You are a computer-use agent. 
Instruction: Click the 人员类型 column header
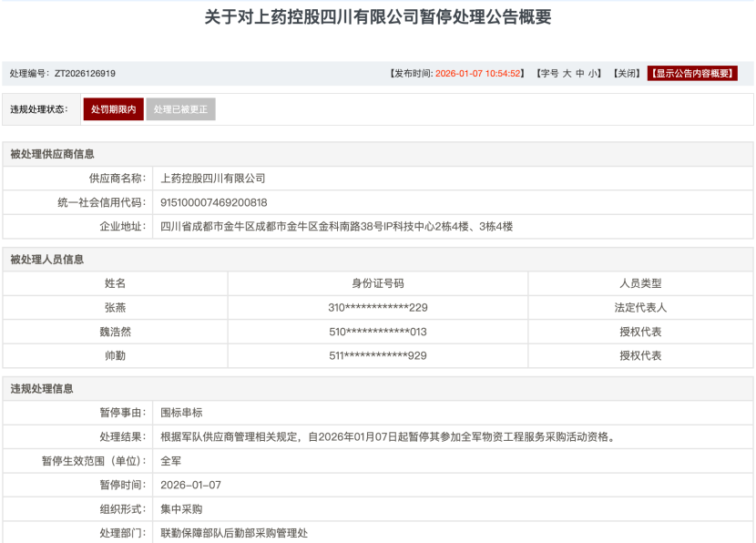coord(640,283)
